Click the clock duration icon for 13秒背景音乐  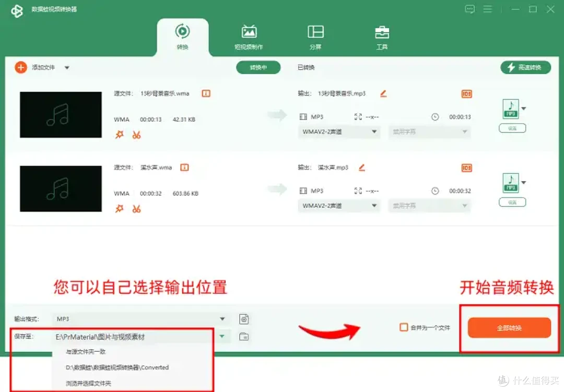pyautogui.click(x=435, y=117)
